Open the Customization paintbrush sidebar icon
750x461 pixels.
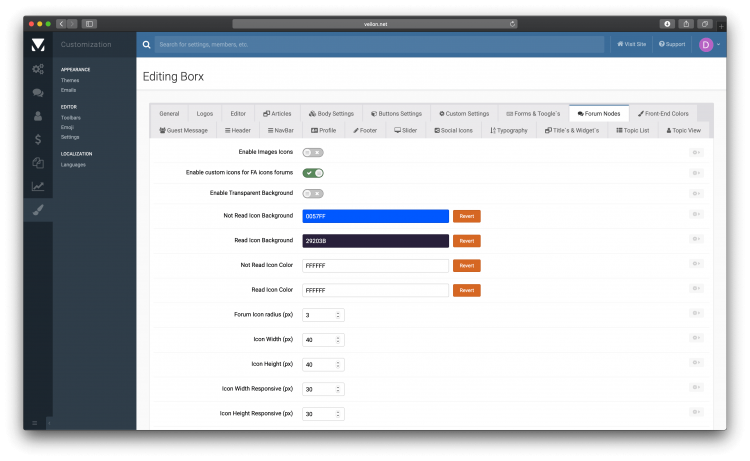pyautogui.click(x=38, y=209)
